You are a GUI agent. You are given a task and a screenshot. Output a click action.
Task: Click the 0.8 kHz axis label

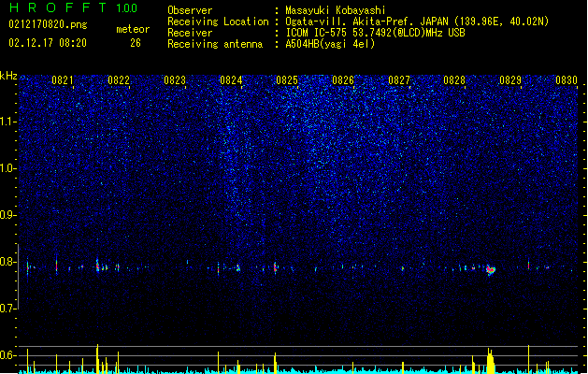(x=7, y=262)
